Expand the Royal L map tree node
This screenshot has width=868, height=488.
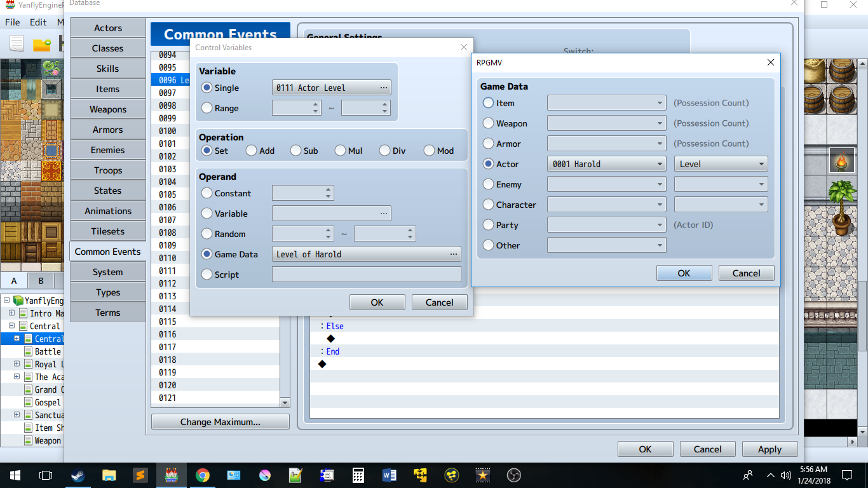click(17, 364)
